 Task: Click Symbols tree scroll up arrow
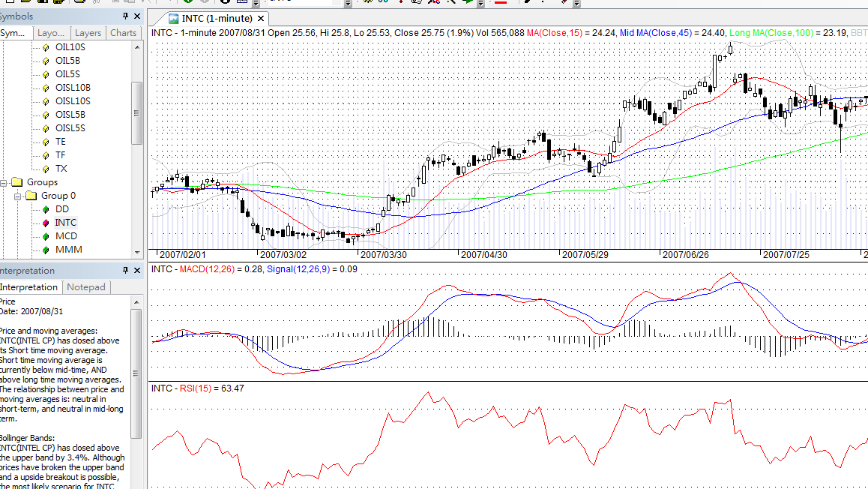click(x=136, y=48)
